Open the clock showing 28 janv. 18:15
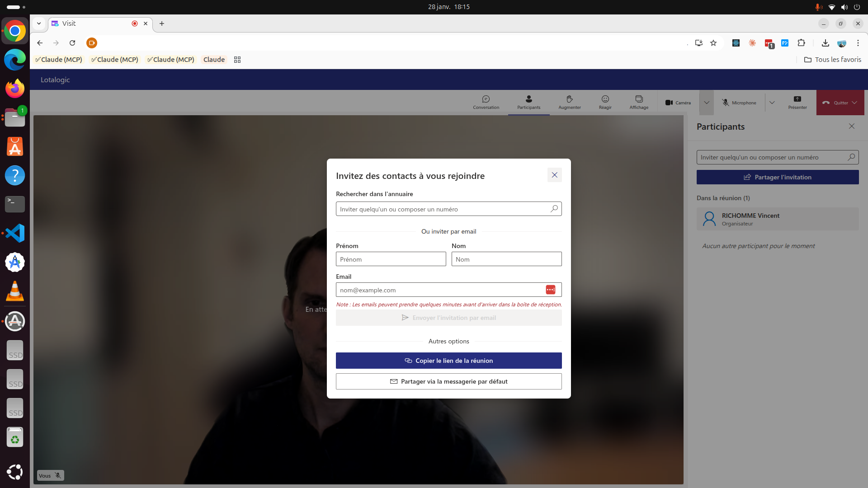The image size is (868, 488). (x=448, y=7)
